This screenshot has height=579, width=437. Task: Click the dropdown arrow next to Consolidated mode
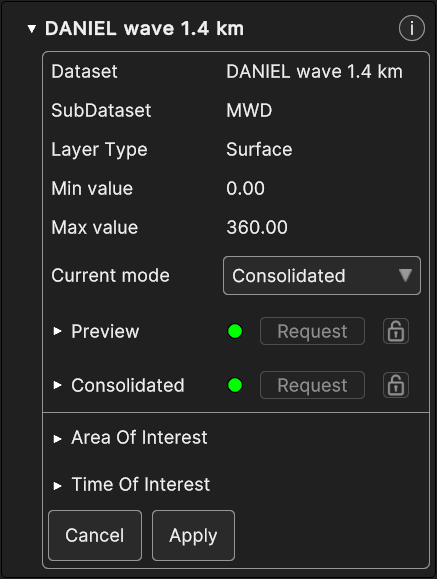pyautogui.click(x=405, y=275)
